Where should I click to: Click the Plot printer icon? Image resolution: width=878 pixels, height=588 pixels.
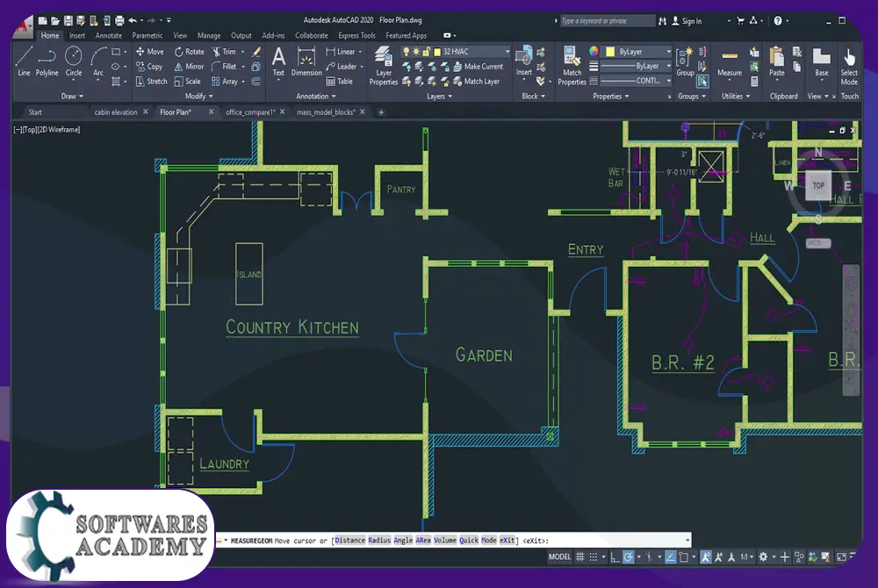(x=119, y=21)
